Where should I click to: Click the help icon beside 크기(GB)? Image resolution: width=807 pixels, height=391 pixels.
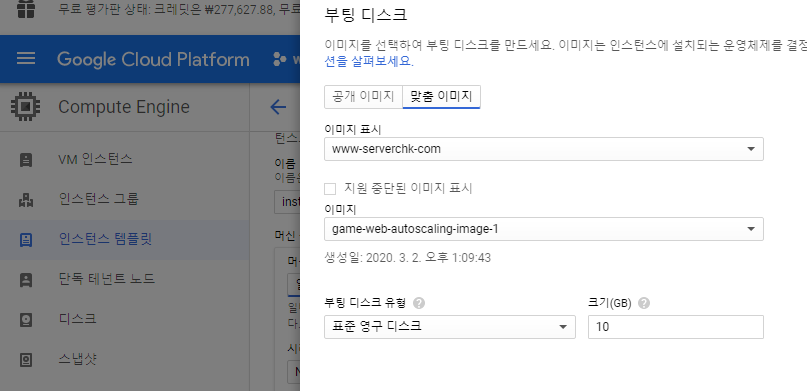[x=644, y=303]
